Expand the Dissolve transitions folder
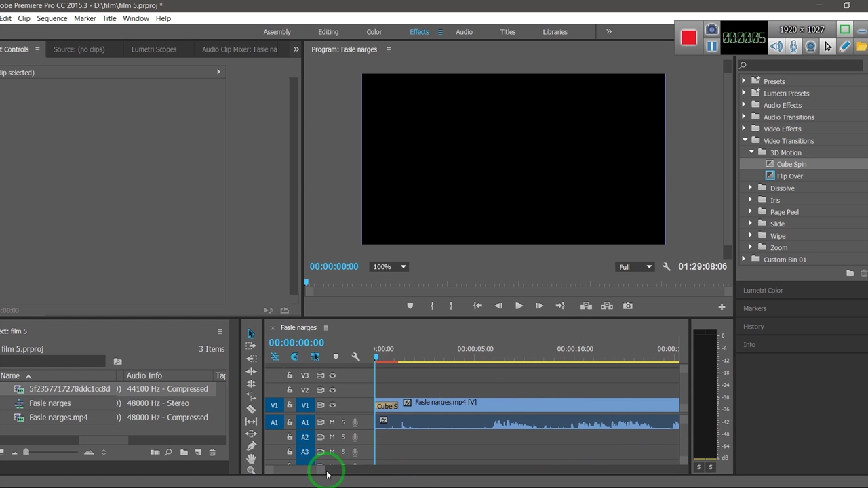Image resolution: width=868 pixels, height=488 pixels. pyautogui.click(x=751, y=188)
